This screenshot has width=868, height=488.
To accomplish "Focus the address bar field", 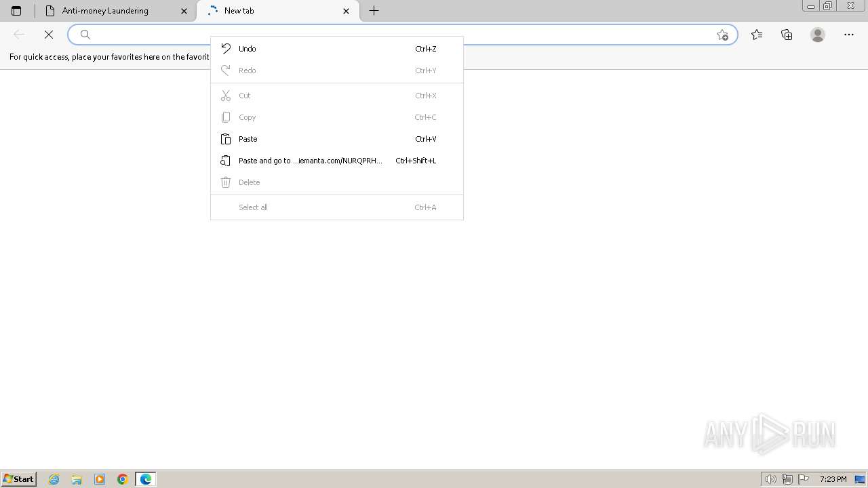I will [x=402, y=35].
